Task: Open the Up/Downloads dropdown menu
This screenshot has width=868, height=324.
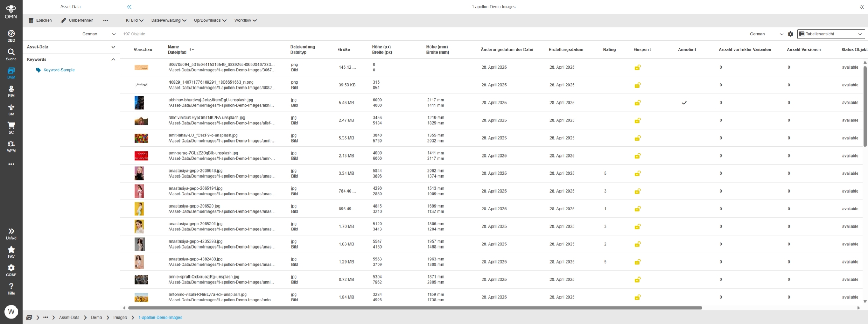Action: [210, 20]
